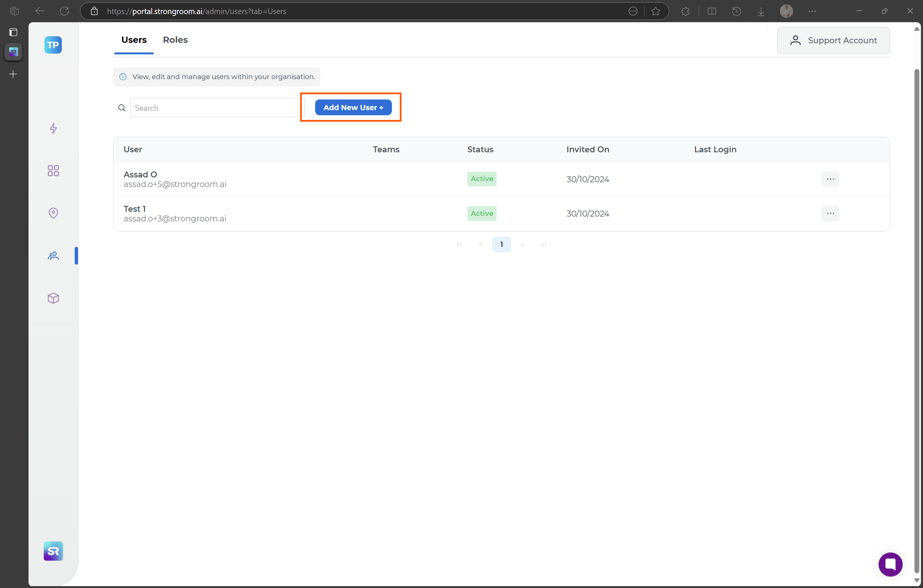Open the browser downloads icon
The image size is (923, 588).
click(x=761, y=11)
